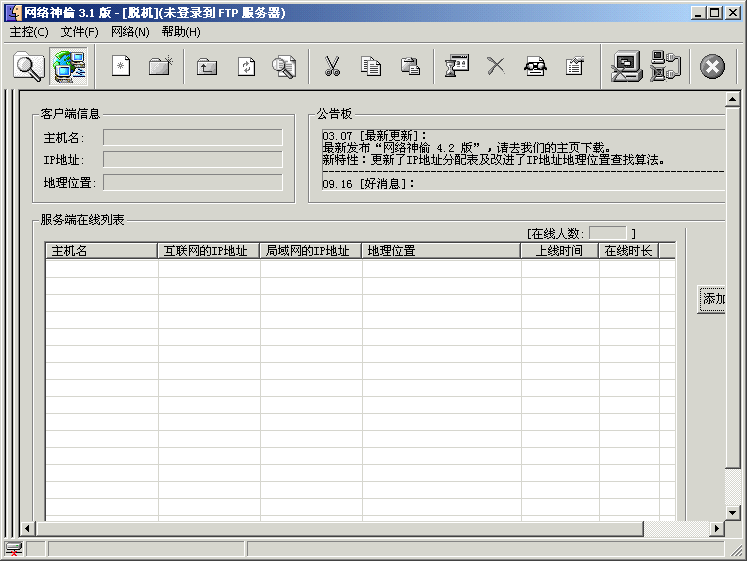The height and width of the screenshot is (561, 747).
Task: Sort the list by 主机名 column header
Action: (x=101, y=251)
